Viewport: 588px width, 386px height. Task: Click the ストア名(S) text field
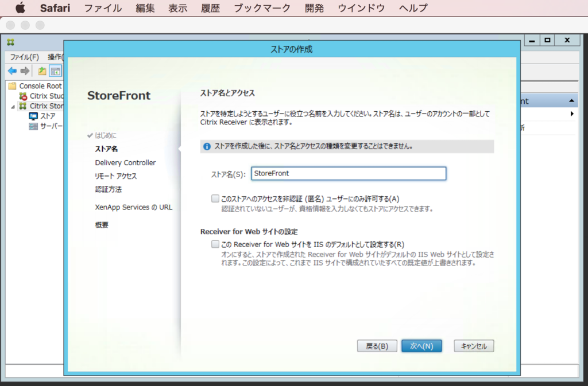coord(349,173)
